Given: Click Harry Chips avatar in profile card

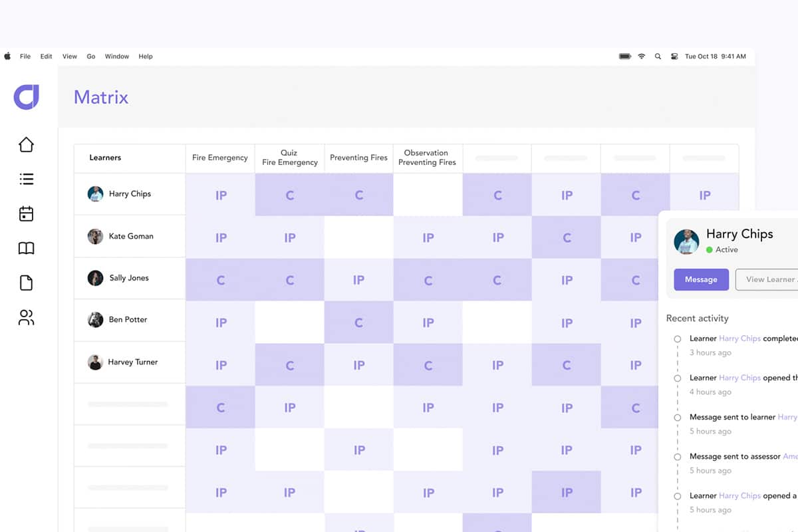Looking at the screenshot, I should 686,241.
